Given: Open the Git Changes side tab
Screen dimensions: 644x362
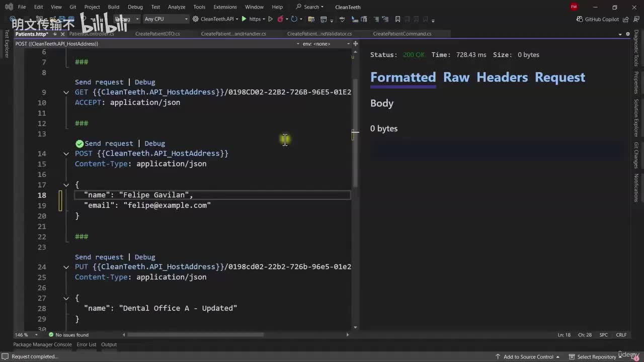Looking at the screenshot, I should coord(636,155).
